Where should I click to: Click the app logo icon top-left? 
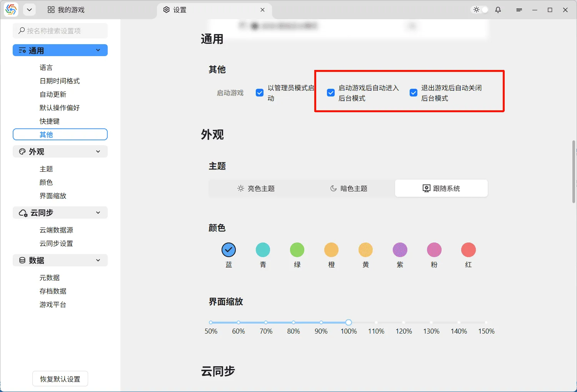(x=10, y=10)
